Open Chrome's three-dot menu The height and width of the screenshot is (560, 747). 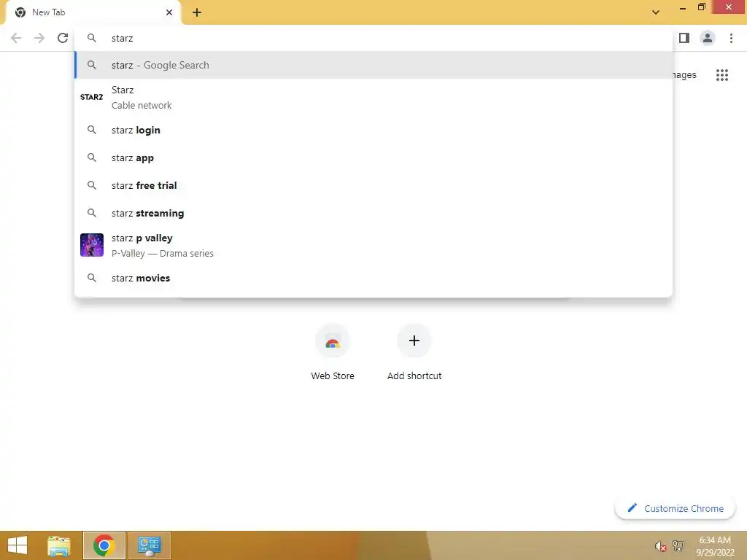[731, 38]
